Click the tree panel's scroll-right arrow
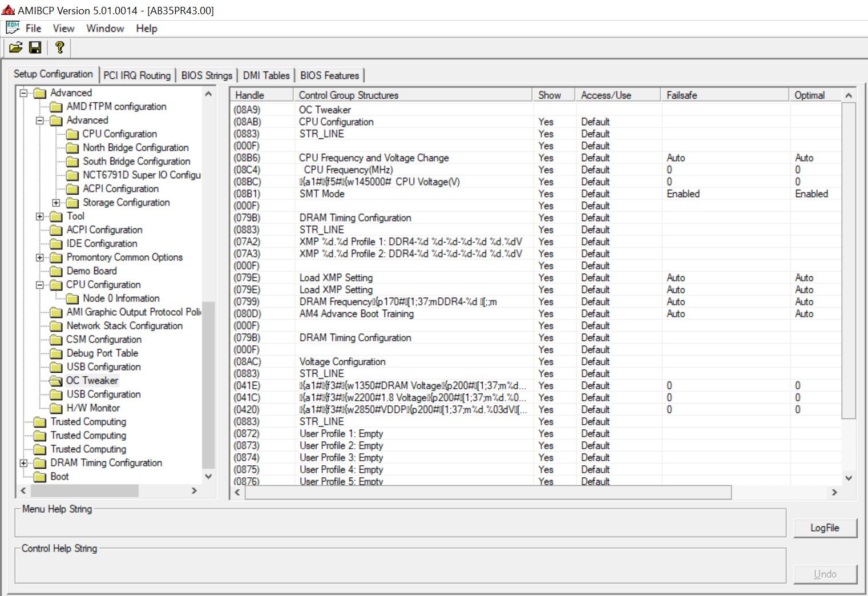 click(x=194, y=491)
